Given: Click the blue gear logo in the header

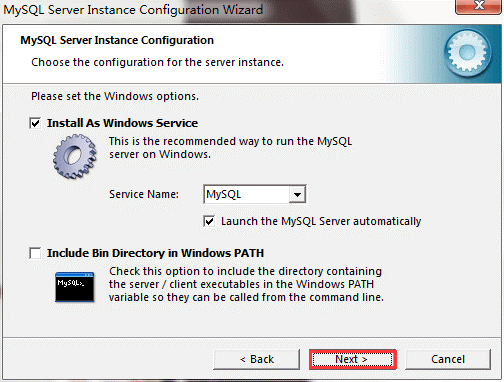Looking at the screenshot, I should point(467,52).
